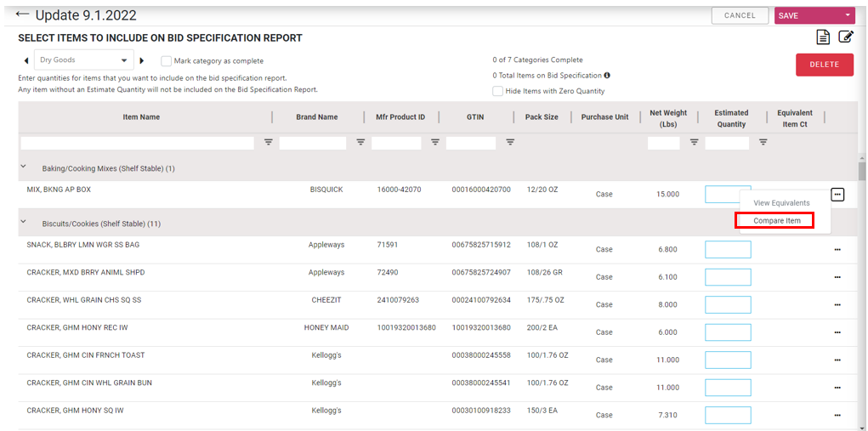This screenshot has height=431, width=868.
Task: Click quantity field for HONEY MAID cracker
Action: click(728, 332)
